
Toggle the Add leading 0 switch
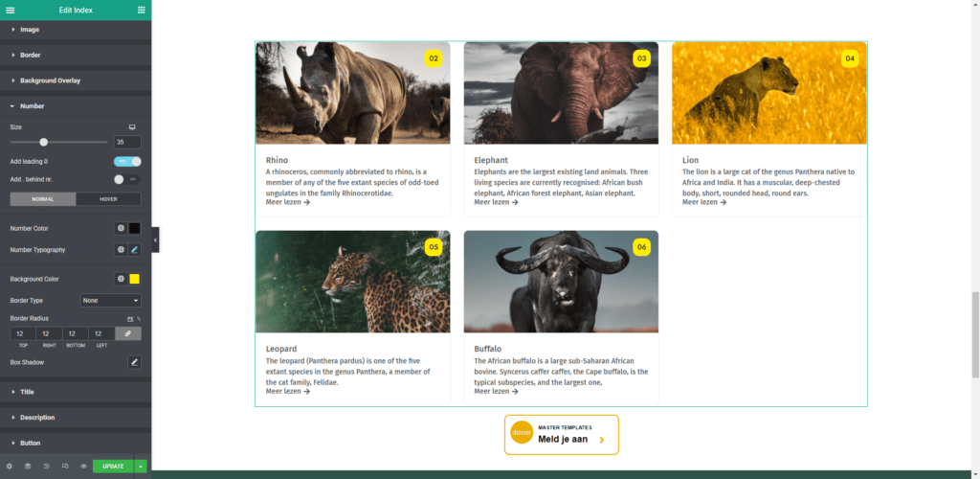click(x=127, y=162)
